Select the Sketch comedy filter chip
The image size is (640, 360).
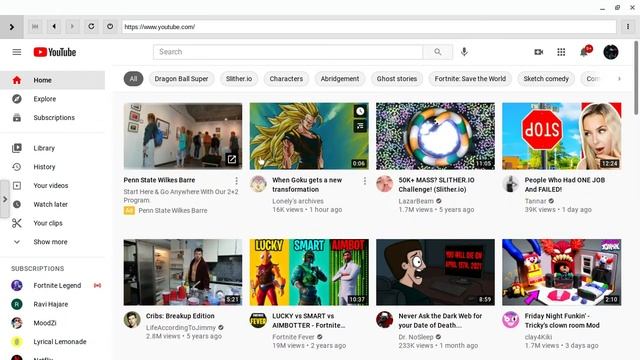(546, 79)
